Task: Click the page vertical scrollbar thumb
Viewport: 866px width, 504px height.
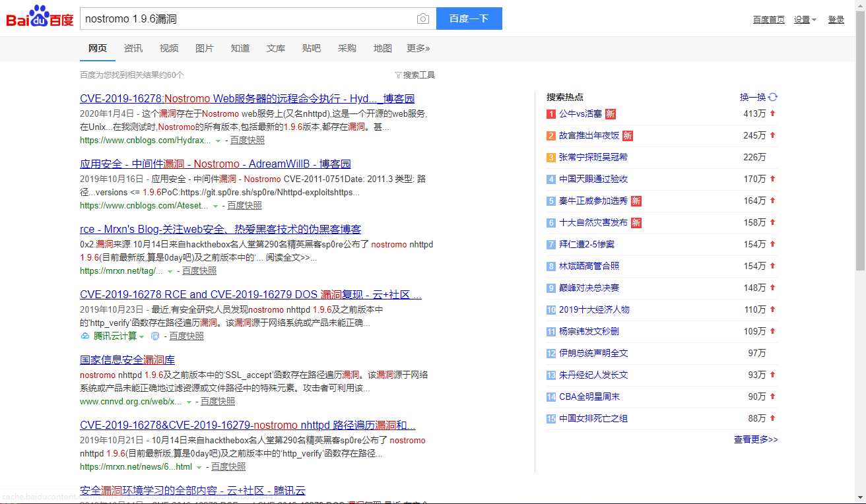Action: (860, 140)
